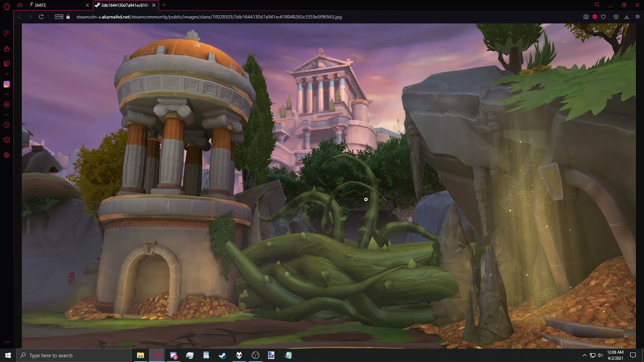Click the Type here to search box
The height and width of the screenshot is (362, 644).
pyautogui.click(x=74, y=355)
